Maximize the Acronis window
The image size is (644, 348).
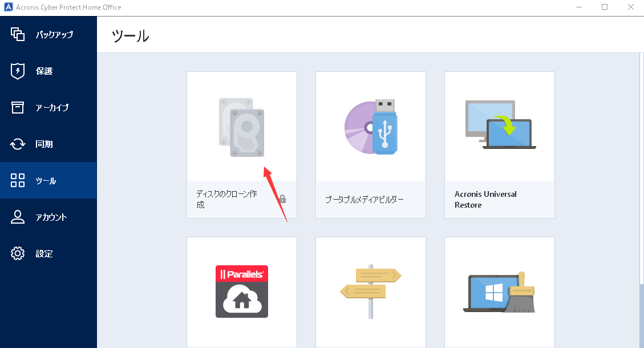click(x=605, y=7)
